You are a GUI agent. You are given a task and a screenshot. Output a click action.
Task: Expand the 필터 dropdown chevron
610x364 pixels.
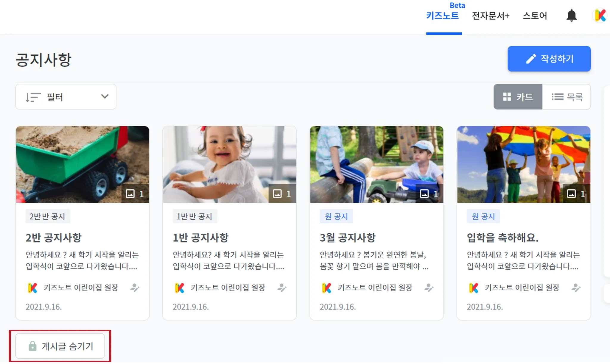coord(105,96)
